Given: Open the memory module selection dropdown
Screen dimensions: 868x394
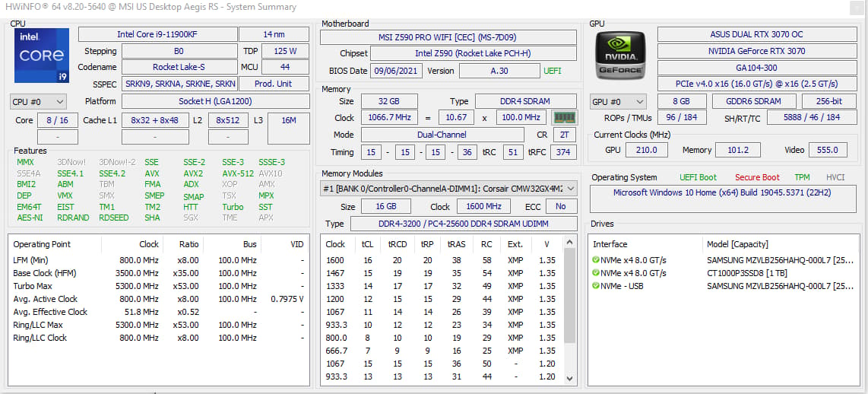Looking at the screenshot, I should click(449, 189).
